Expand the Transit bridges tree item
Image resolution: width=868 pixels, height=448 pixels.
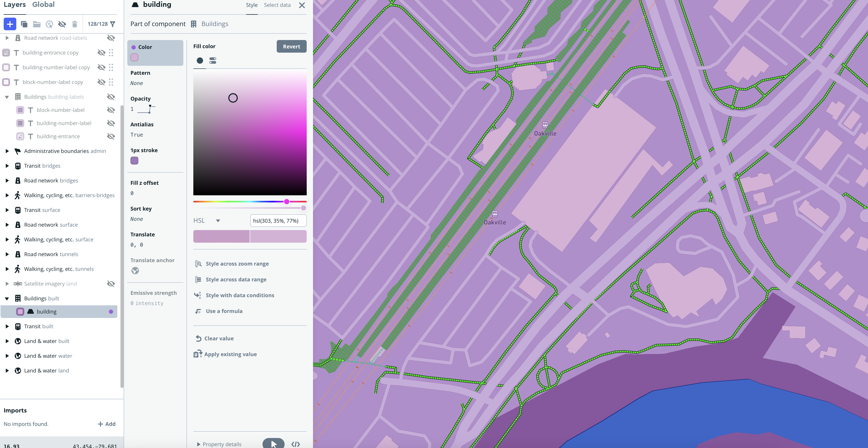tap(7, 166)
